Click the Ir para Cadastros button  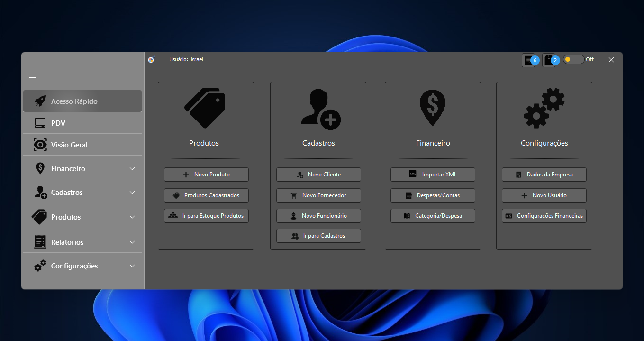[318, 236]
